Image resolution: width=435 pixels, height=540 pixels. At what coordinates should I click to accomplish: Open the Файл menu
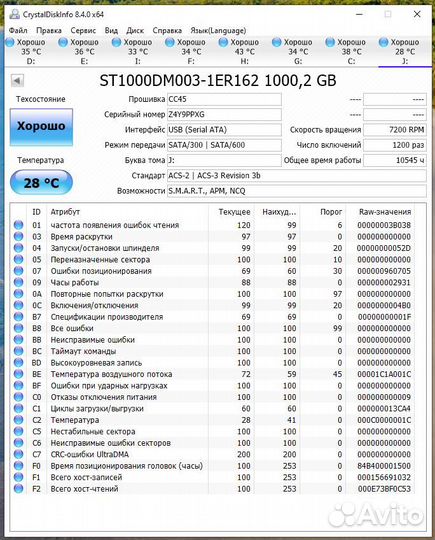click(x=18, y=30)
